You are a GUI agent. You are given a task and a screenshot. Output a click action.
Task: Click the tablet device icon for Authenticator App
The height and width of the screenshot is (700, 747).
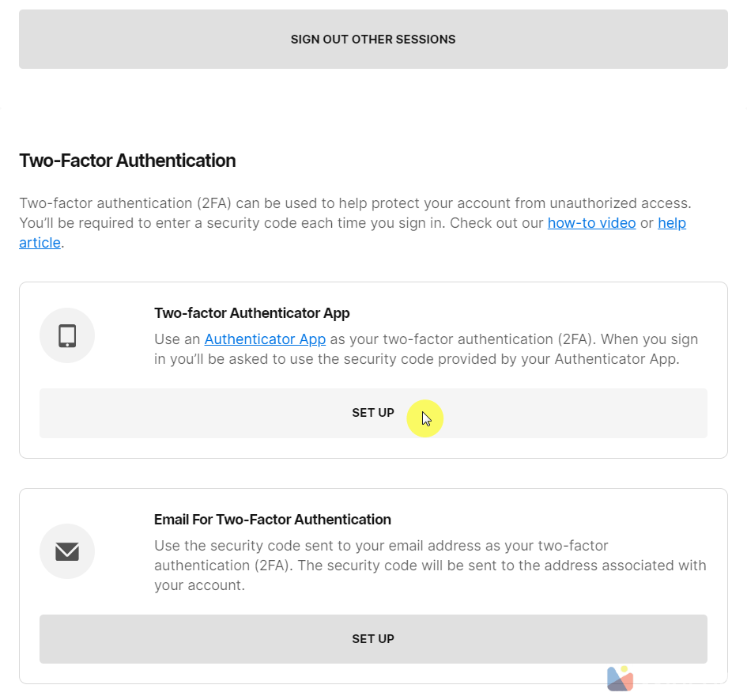click(67, 336)
